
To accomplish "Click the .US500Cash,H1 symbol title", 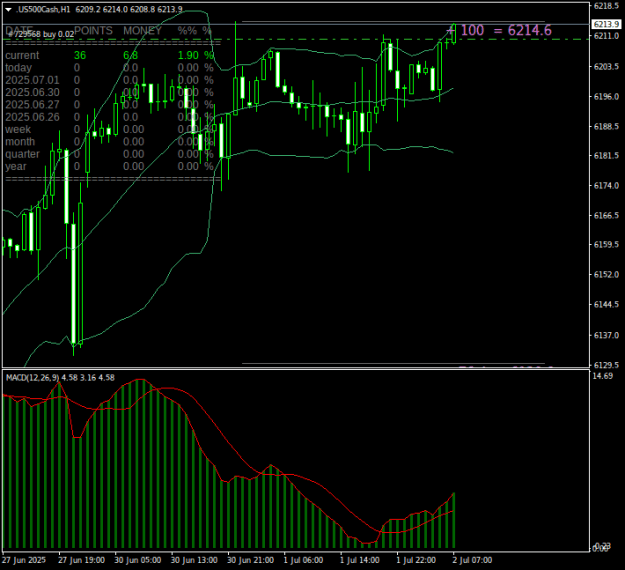I will (43, 10).
